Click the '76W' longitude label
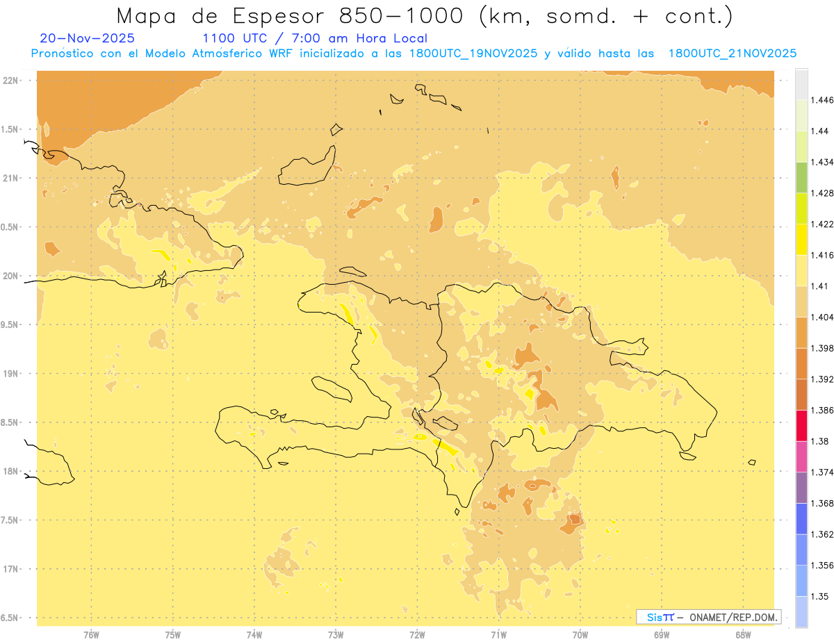Viewport: 834px width, 644px height. pos(91,634)
